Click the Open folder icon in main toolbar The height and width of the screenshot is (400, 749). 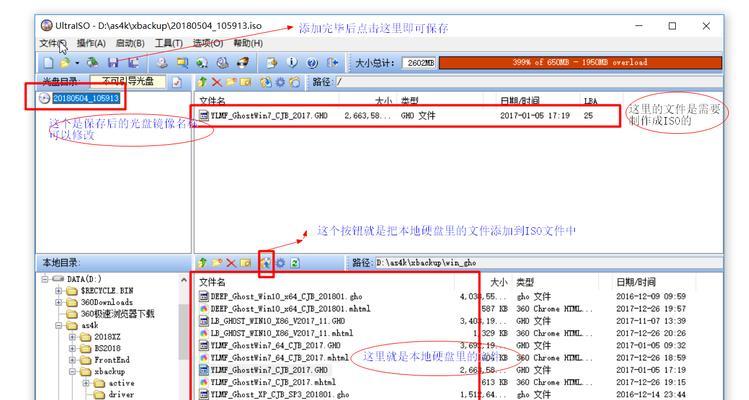(x=65, y=63)
